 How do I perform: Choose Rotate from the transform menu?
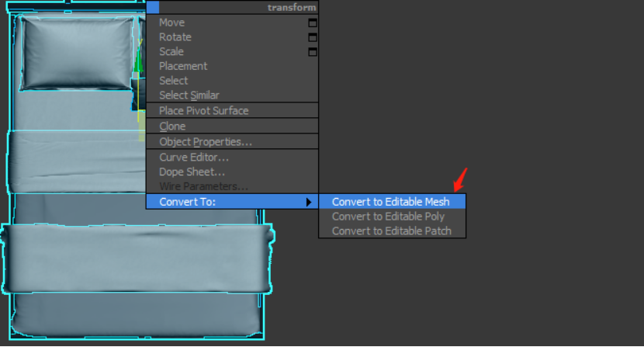tap(232, 37)
